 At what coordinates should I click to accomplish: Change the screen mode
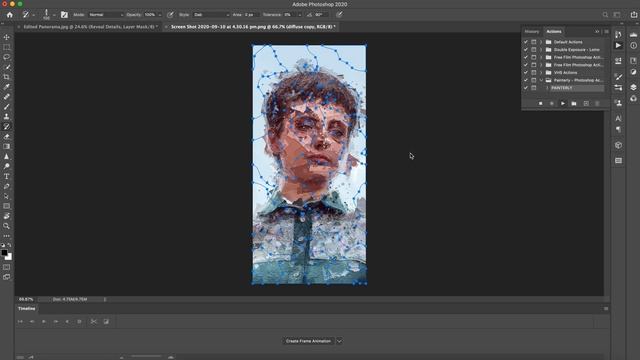(x=7, y=277)
